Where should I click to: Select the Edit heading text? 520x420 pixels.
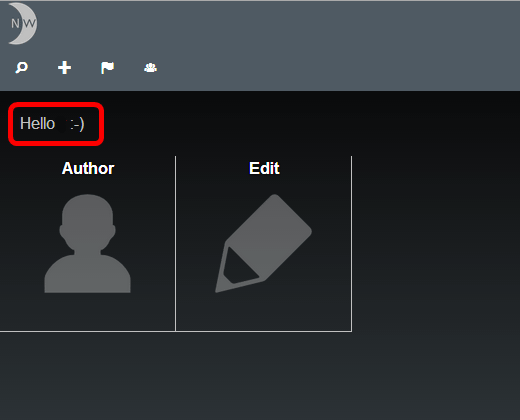[264, 168]
